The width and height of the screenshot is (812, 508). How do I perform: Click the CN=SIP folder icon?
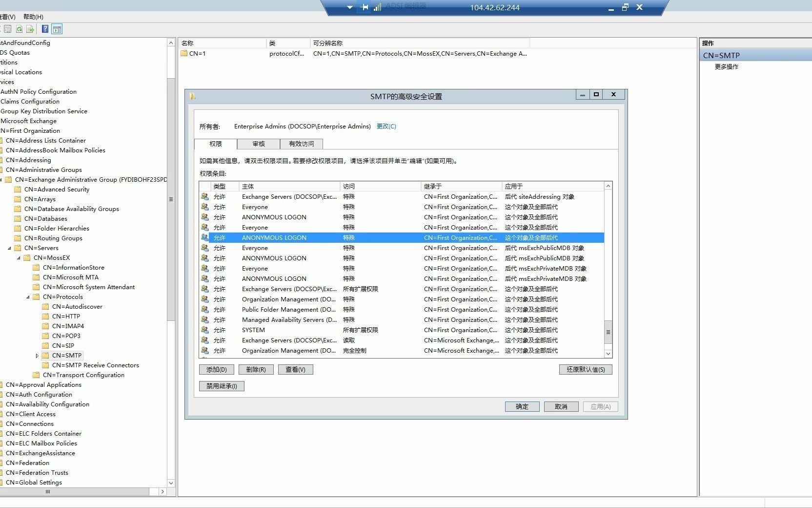point(45,345)
